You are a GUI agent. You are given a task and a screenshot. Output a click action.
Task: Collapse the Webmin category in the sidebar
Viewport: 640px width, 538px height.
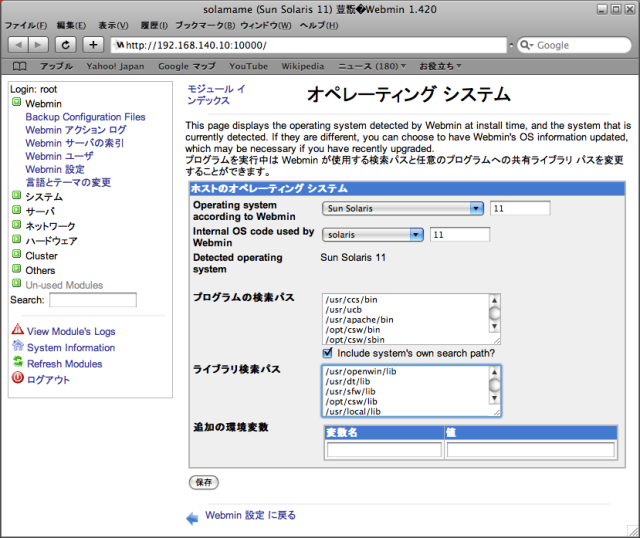[16, 102]
